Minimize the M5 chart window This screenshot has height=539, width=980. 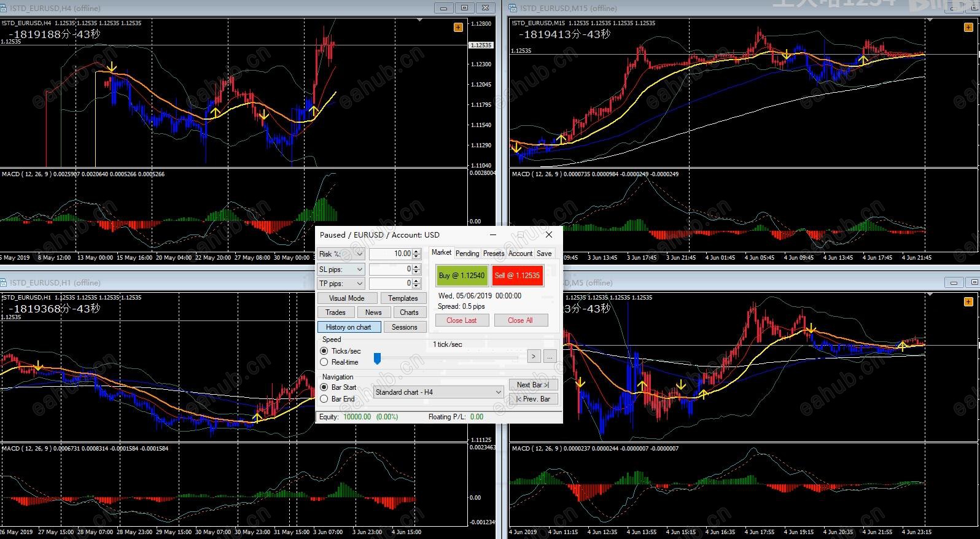point(954,282)
